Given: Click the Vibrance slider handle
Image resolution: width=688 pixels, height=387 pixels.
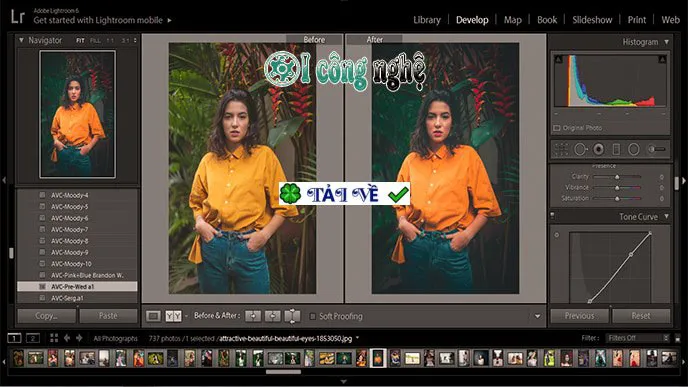Looking at the screenshot, I should [617, 188].
